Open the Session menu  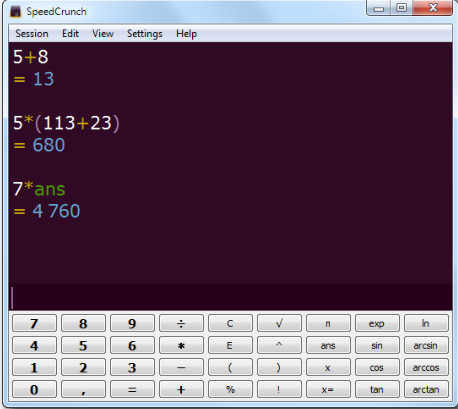click(32, 34)
